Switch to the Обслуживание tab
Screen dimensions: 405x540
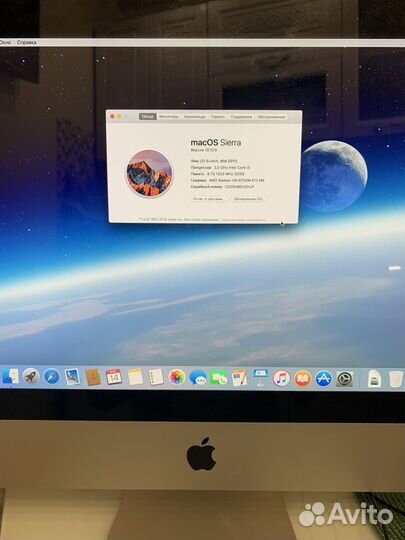pyautogui.click(x=271, y=117)
